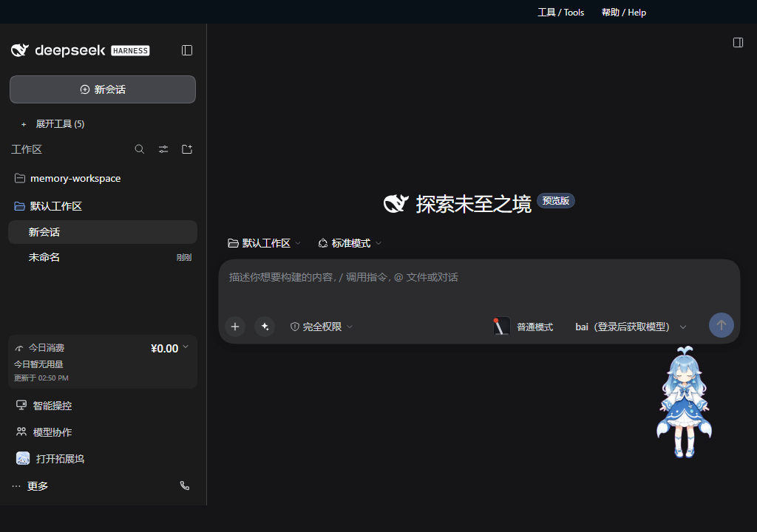Send message with up arrow button
This screenshot has width=757, height=532.
[722, 325]
